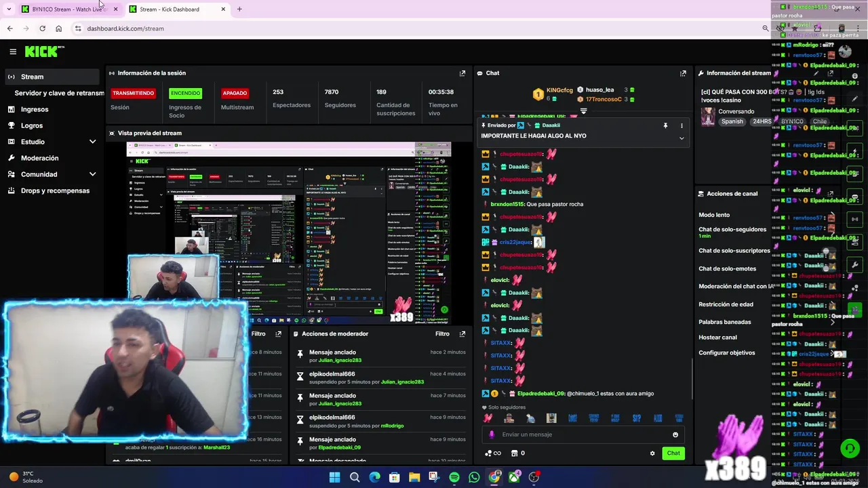Screen dimensions: 868x488
Task: Reload the page with browser refresh icon
Action: tap(42, 28)
